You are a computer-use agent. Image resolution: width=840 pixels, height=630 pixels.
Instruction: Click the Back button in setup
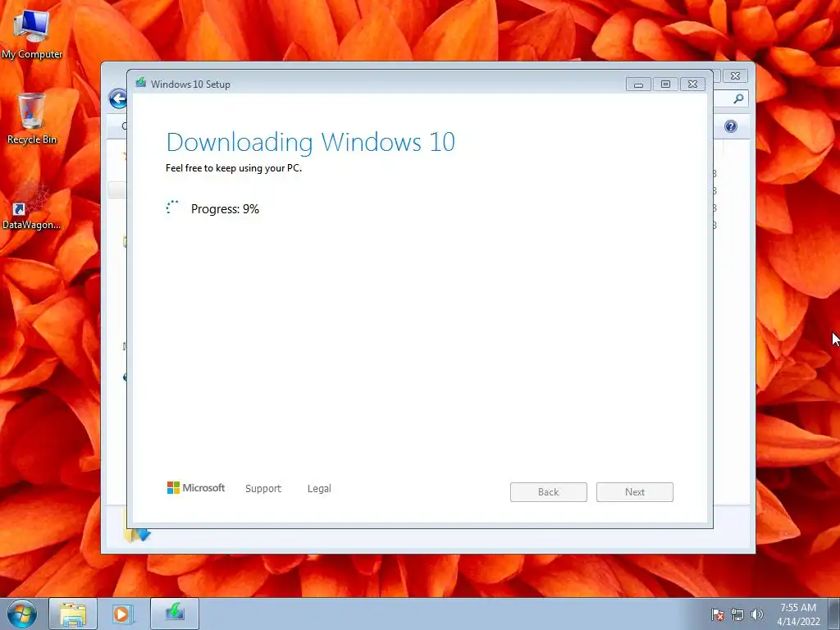point(548,492)
